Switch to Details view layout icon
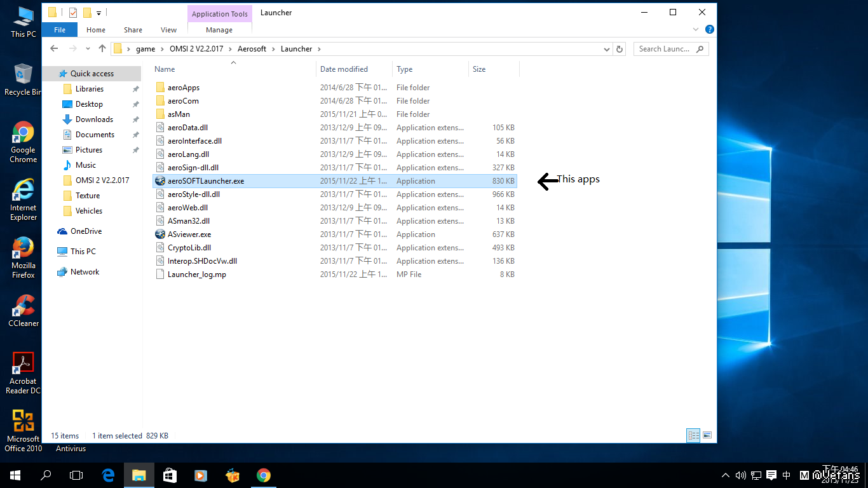Screen dimensions: 868x488 click(x=694, y=436)
